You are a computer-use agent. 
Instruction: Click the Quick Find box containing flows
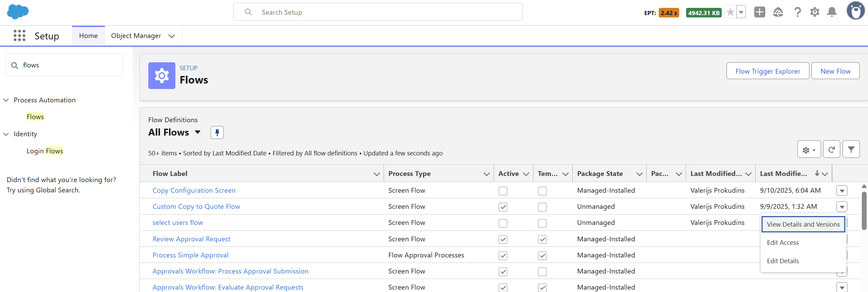click(x=64, y=65)
